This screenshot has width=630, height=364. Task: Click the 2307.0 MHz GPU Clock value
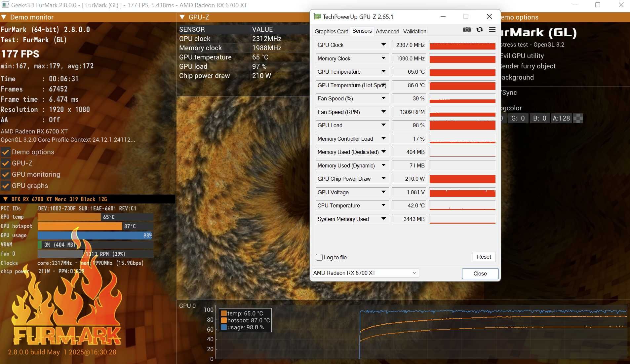pyautogui.click(x=409, y=45)
